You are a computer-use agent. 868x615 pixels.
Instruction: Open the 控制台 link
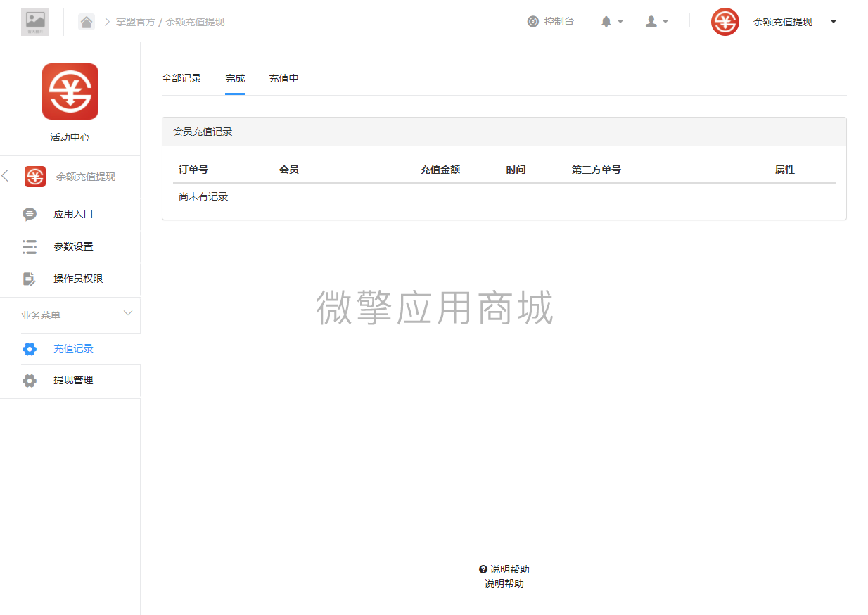point(559,22)
